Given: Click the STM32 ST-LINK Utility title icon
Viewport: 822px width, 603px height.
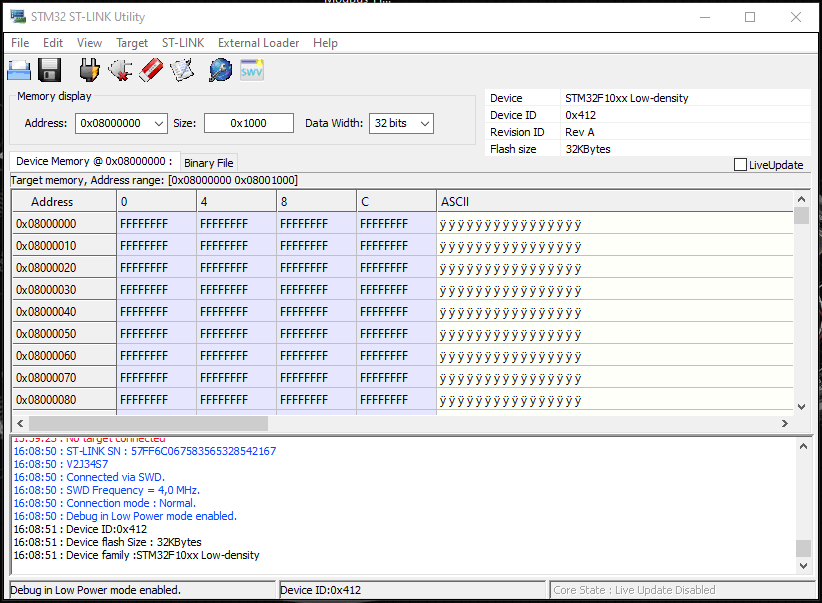Looking at the screenshot, I should (18, 16).
